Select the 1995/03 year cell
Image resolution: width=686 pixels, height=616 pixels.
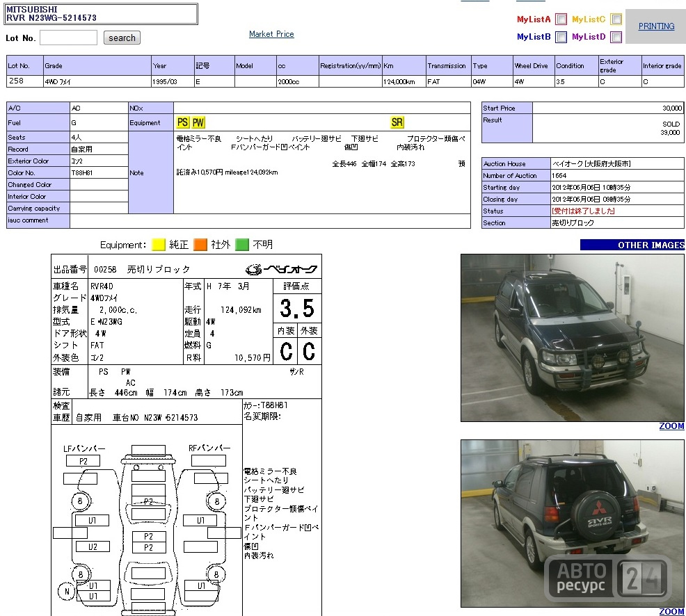pyautogui.click(x=173, y=81)
